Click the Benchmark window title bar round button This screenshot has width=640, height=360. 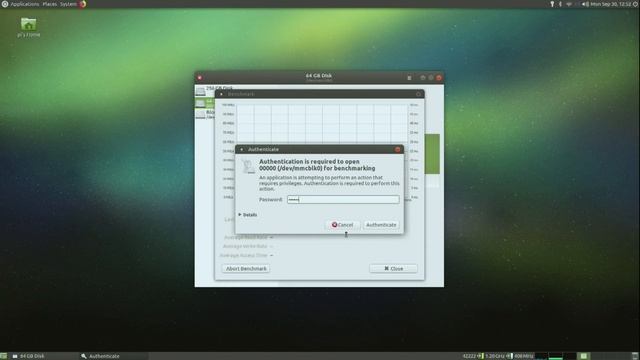click(x=418, y=94)
